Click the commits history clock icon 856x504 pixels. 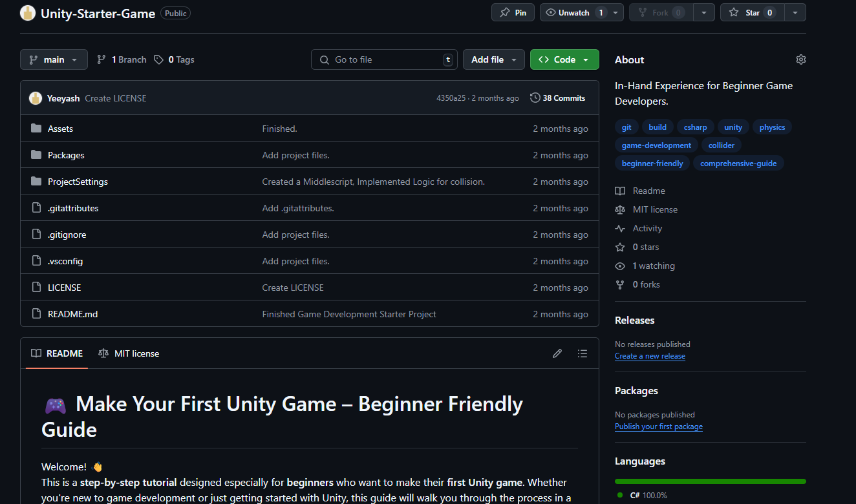tap(535, 98)
